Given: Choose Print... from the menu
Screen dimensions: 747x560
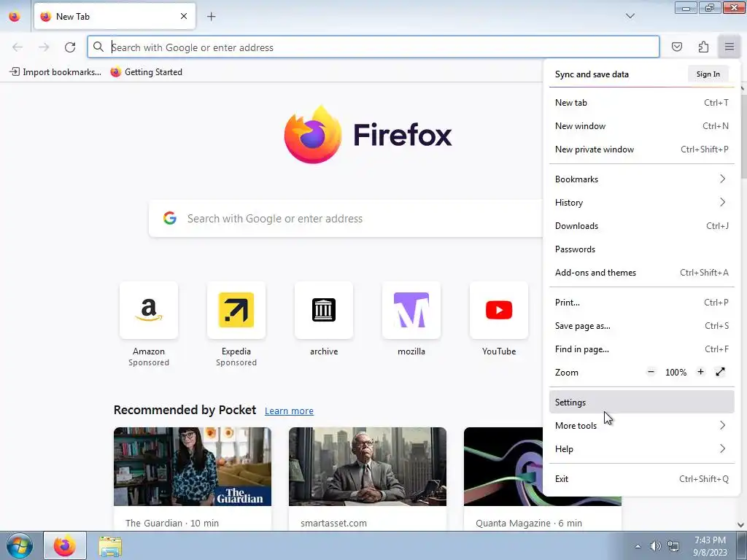Looking at the screenshot, I should [642, 303].
